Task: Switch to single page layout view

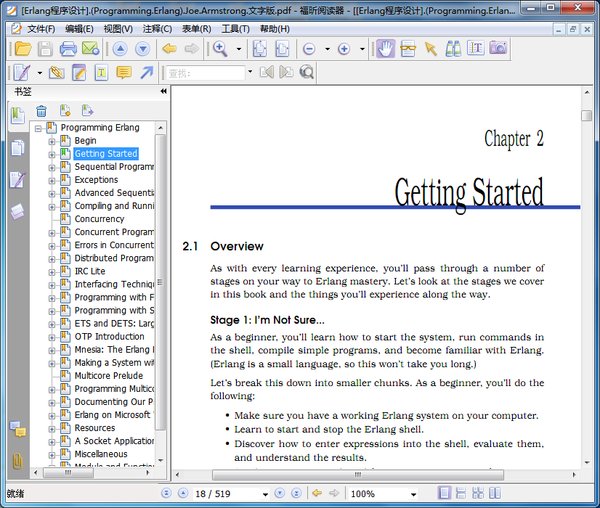Action: [x=444, y=493]
